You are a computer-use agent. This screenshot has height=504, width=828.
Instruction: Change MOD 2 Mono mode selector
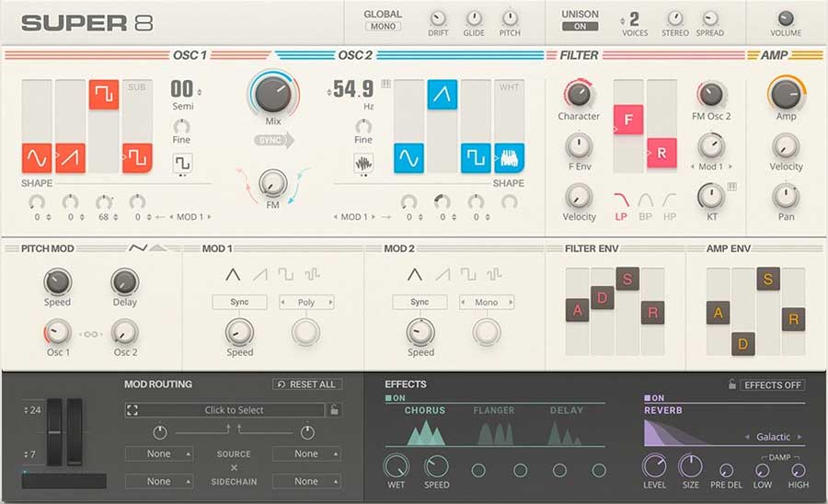[x=487, y=302]
